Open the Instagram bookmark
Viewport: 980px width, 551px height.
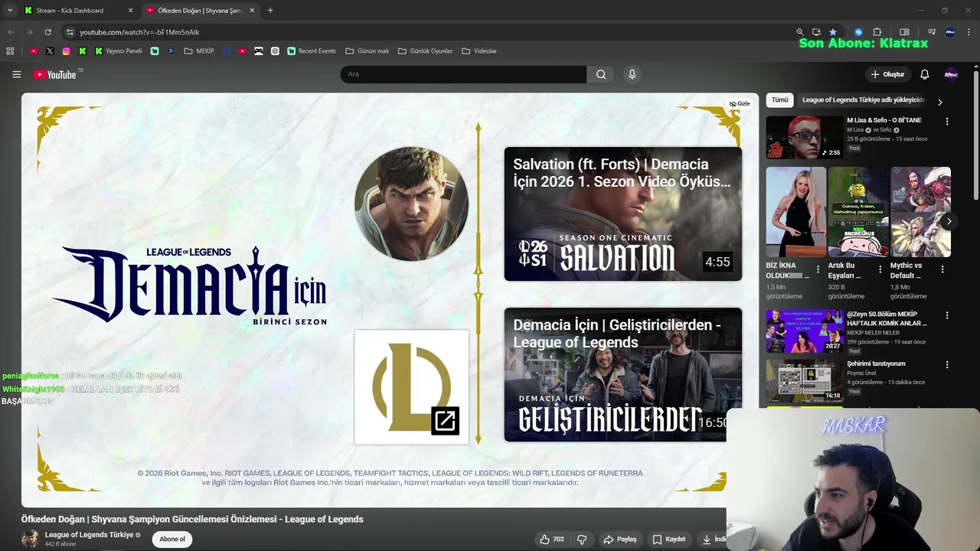(x=66, y=51)
